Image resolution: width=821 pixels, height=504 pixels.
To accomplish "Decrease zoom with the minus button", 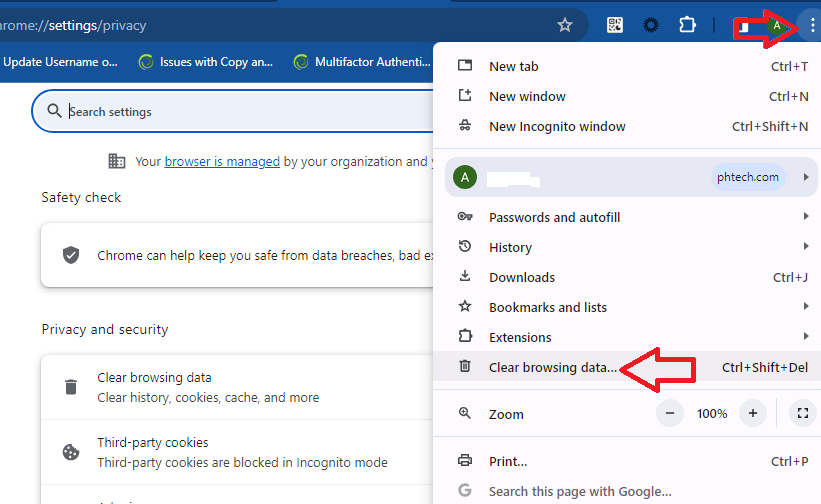I will pos(670,413).
